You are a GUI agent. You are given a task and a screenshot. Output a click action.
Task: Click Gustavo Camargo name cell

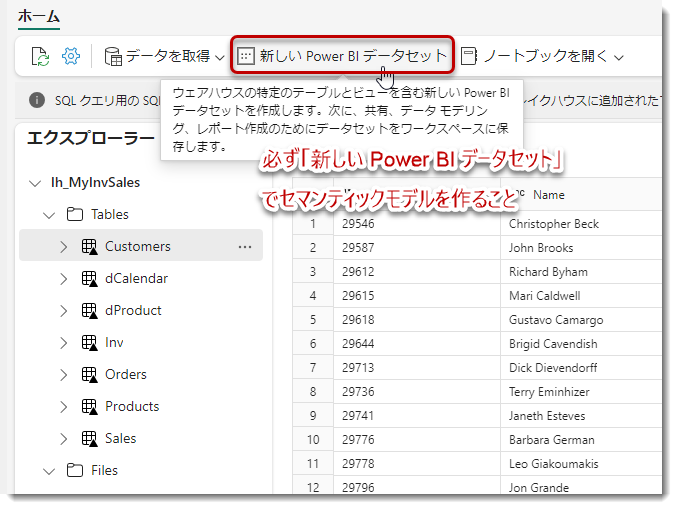[x=581, y=319]
